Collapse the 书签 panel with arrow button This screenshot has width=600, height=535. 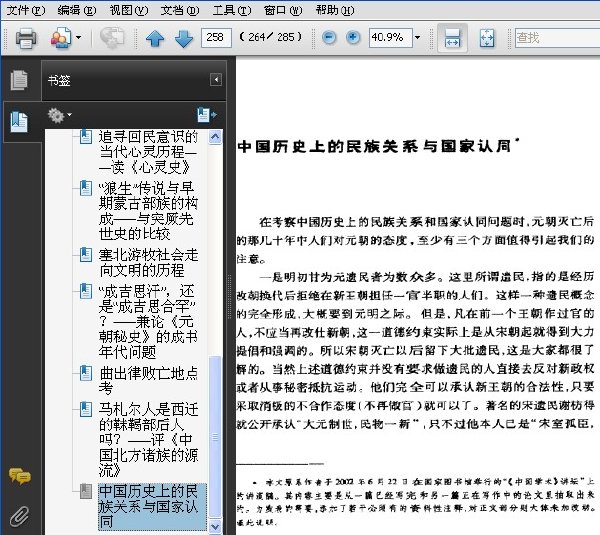tap(216, 80)
